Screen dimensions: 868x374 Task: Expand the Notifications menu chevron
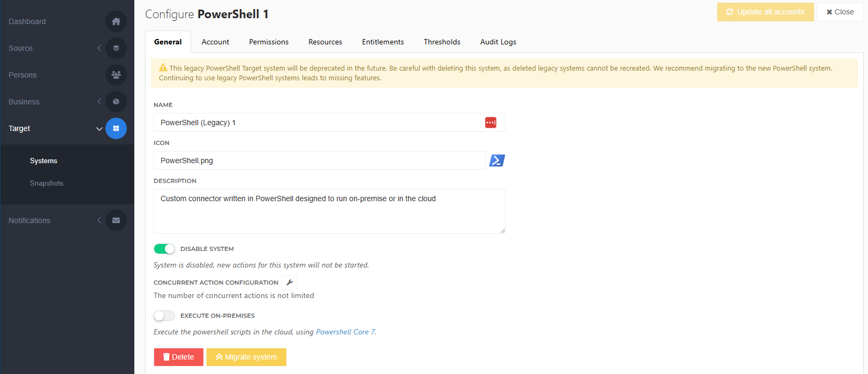click(99, 220)
